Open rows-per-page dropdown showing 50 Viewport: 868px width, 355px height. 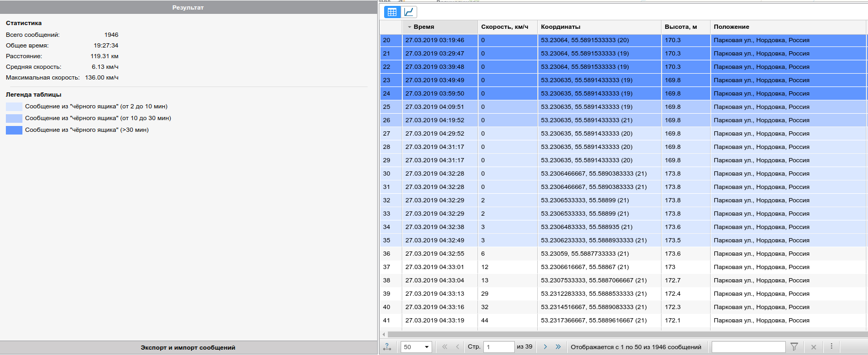coord(416,347)
